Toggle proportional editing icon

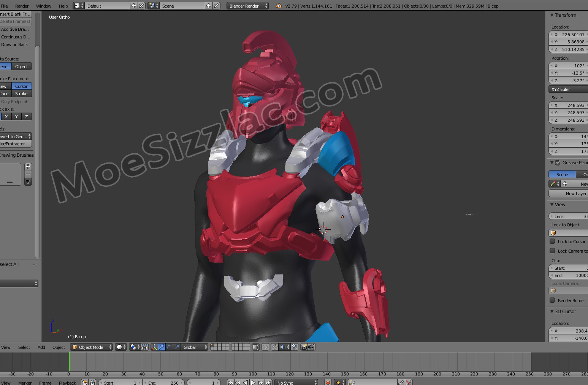(265, 347)
